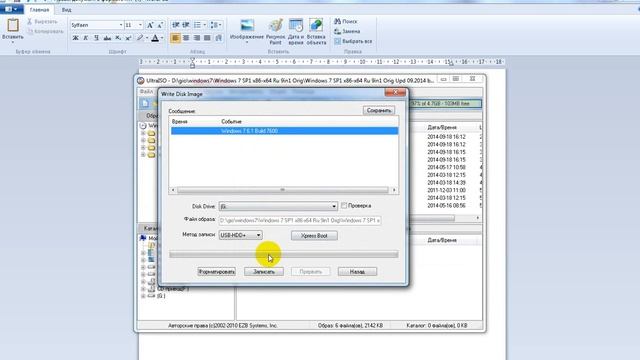Toggle italic (К) formatting in WordPad
This screenshot has width=640, height=360.
click(86, 38)
